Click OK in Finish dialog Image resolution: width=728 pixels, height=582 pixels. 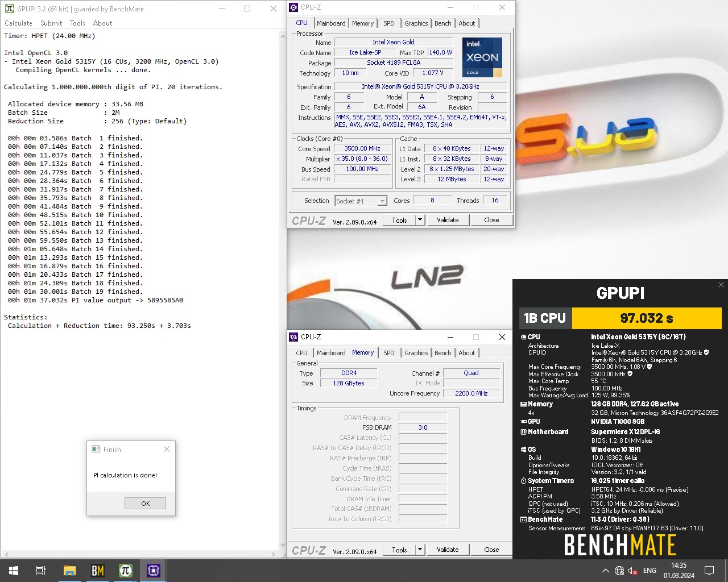tap(145, 504)
